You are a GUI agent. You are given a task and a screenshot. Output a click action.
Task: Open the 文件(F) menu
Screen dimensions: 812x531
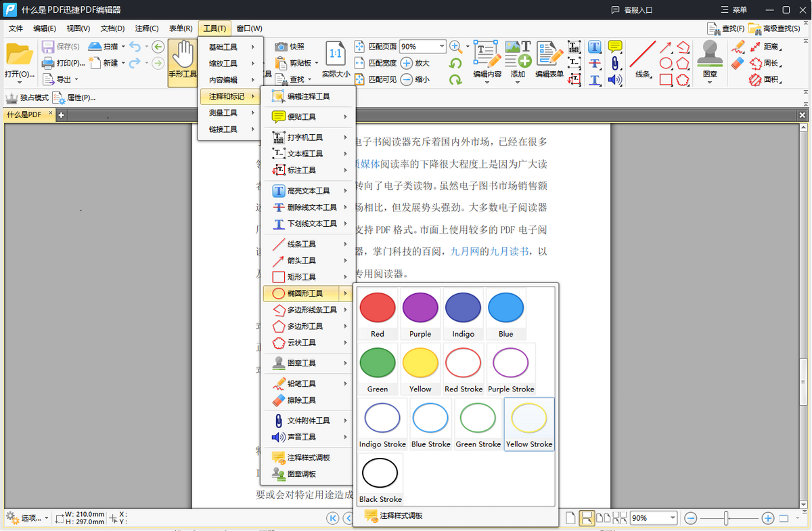pos(16,28)
